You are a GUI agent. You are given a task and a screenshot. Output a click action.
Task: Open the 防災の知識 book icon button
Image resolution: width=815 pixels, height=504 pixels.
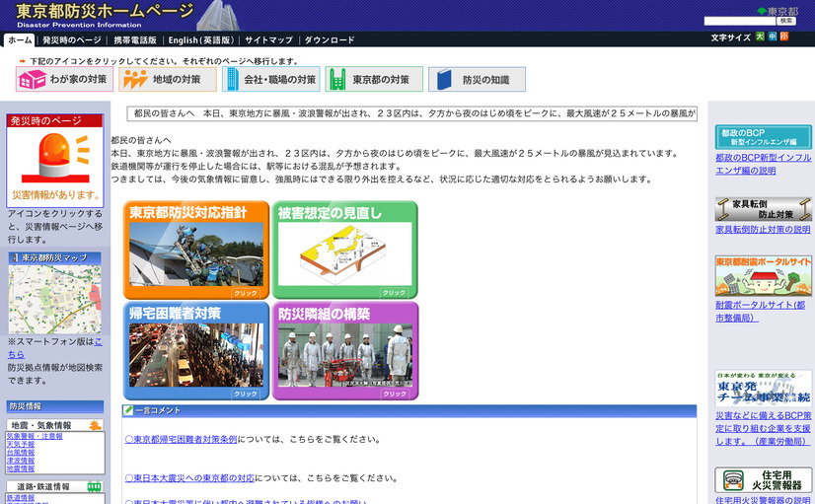478,79
